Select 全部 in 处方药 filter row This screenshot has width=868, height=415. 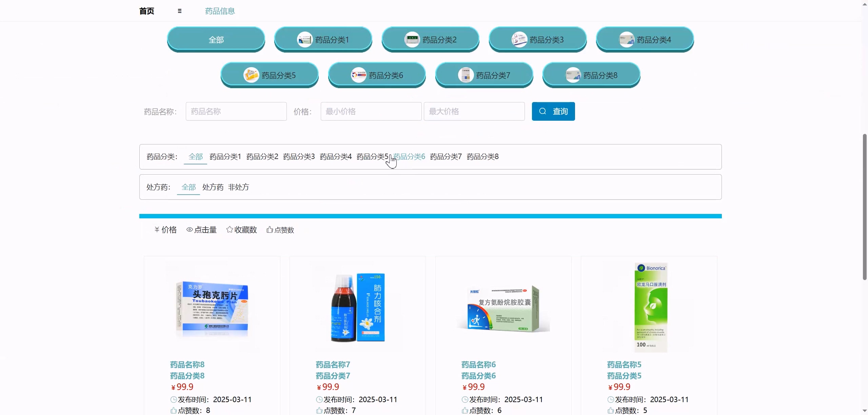click(x=189, y=187)
